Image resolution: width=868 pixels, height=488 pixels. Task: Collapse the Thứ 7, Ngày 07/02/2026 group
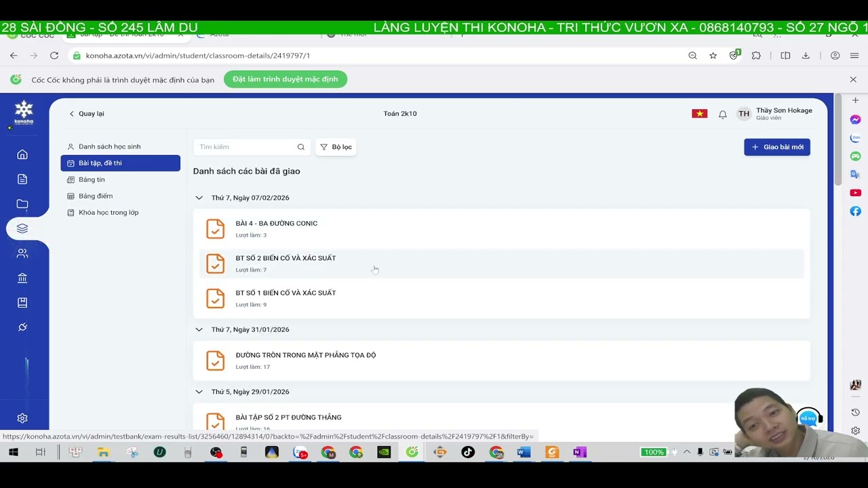(199, 198)
